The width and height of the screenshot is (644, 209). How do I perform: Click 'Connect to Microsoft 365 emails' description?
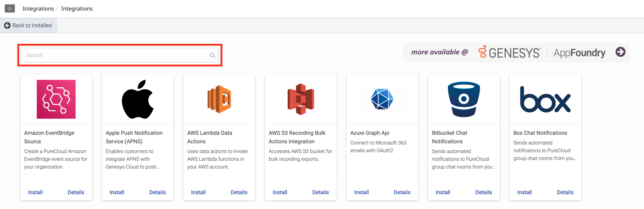coord(379,146)
